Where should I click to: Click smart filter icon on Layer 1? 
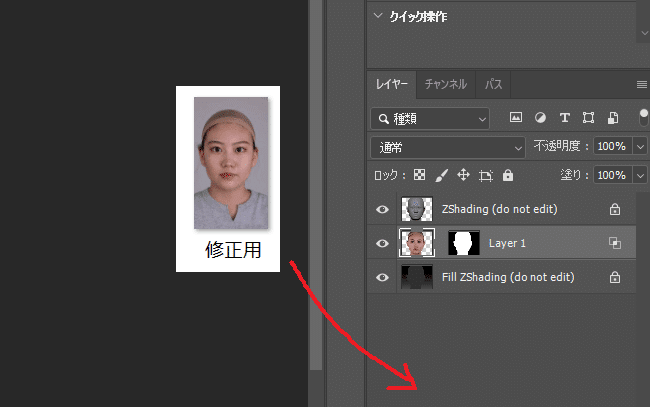coord(615,243)
